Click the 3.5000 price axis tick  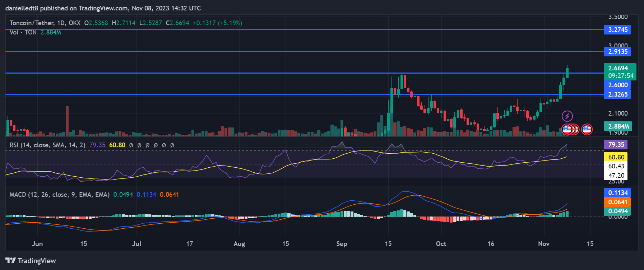coord(618,17)
